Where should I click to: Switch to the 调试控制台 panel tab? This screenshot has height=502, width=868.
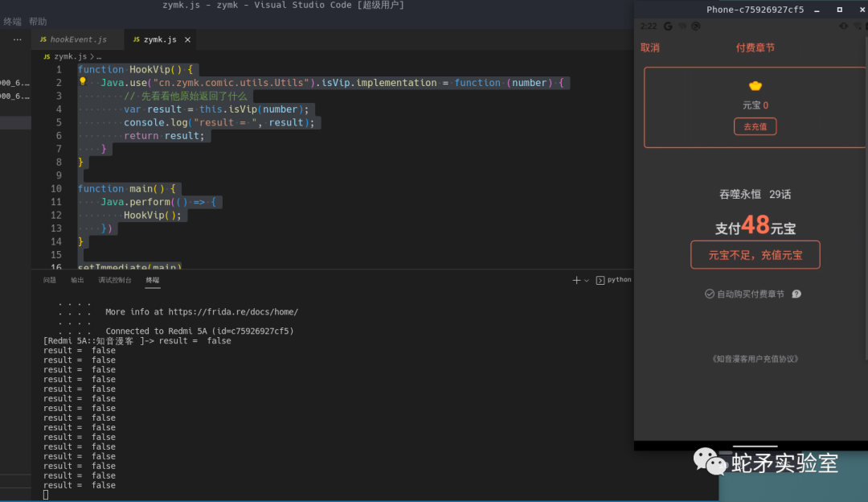[115, 281]
